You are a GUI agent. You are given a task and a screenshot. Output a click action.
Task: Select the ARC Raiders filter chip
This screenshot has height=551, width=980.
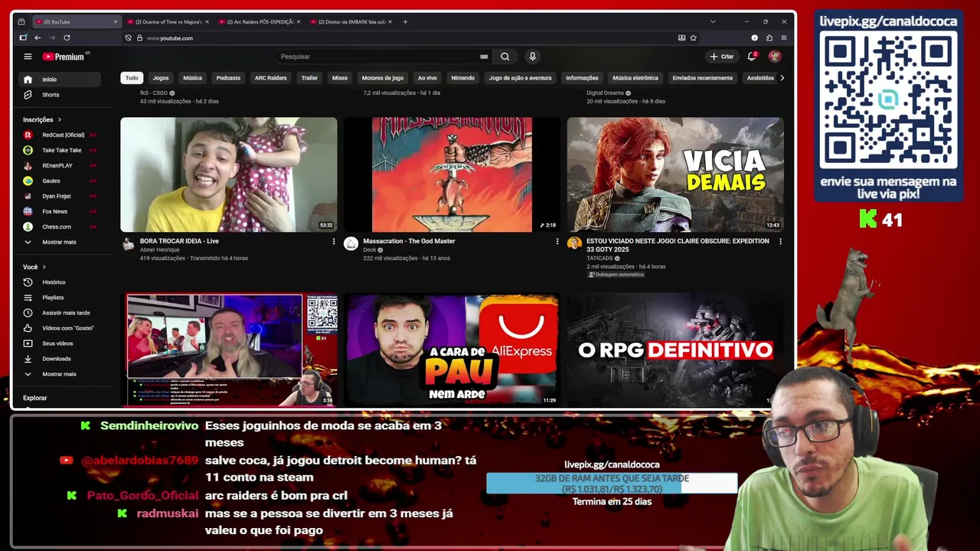270,78
